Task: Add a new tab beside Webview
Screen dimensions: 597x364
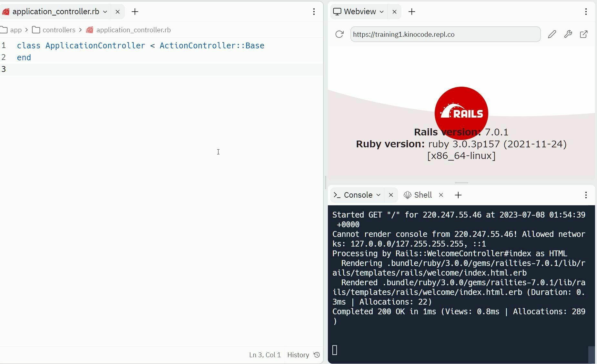Action: pyautogui.click(x=412, y=12)
